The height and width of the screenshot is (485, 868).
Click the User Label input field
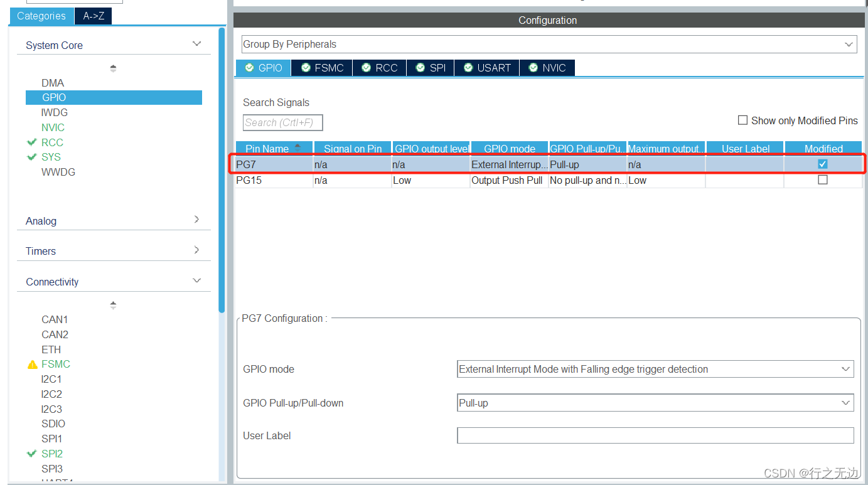pyautogui.click(x=655, y=435)
